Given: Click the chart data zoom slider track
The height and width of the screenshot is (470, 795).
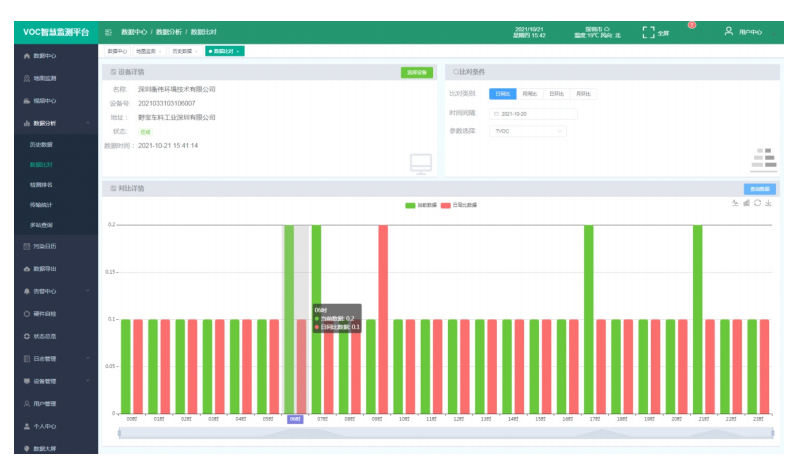Looking at the screenshot, I should (x=446, y=433).
